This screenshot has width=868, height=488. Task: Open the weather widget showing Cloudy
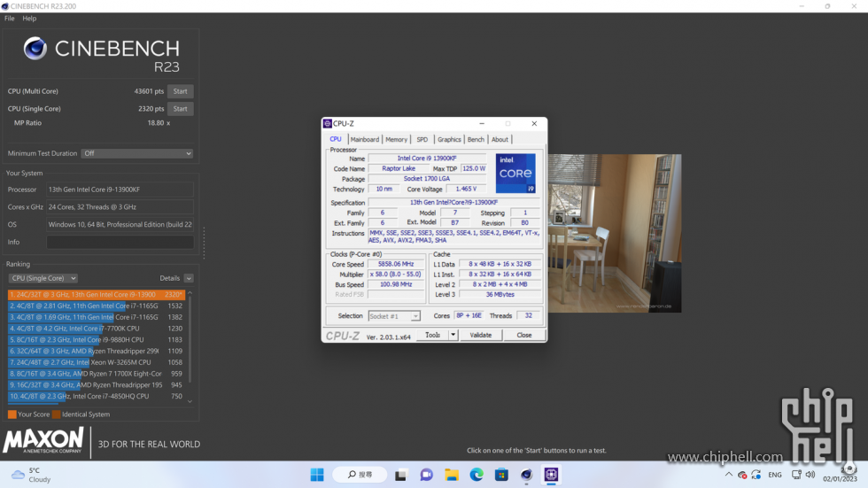[x=32, y=475]
